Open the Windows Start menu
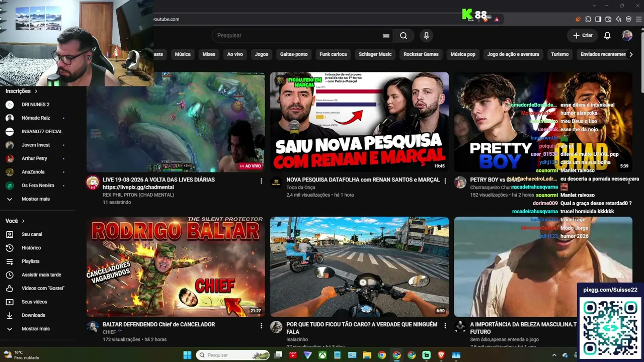The width and height of the screenshot is (644, 362). [x=187, y=355]
